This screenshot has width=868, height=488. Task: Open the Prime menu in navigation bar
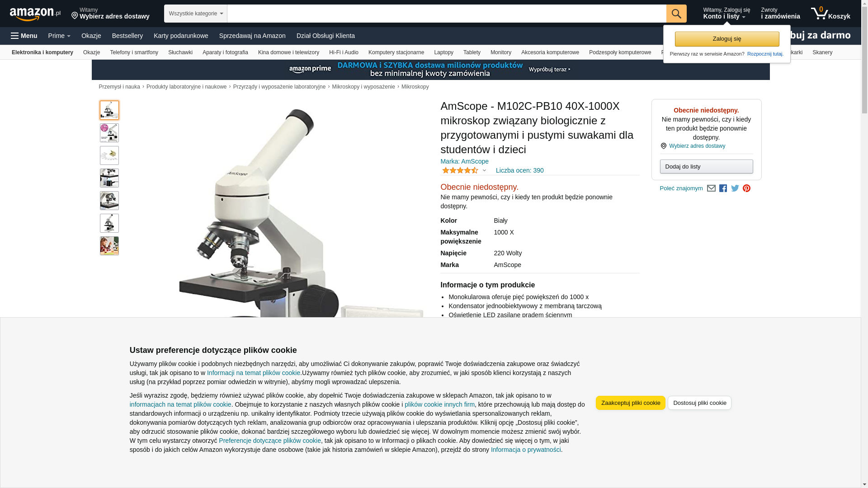click(x=59, y=36)
